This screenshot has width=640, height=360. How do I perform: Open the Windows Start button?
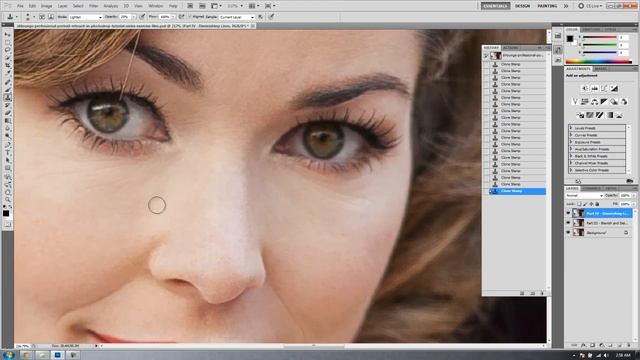8,355
